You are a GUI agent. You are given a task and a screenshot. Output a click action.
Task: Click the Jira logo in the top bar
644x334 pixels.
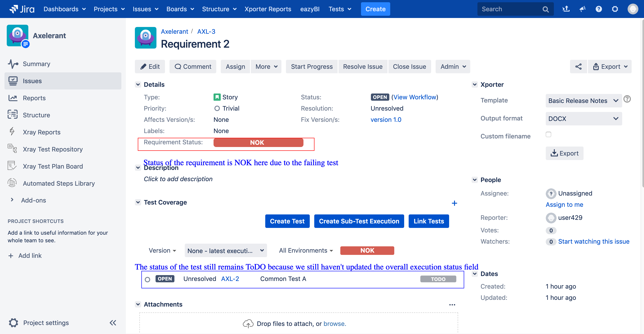click(22, 9)
